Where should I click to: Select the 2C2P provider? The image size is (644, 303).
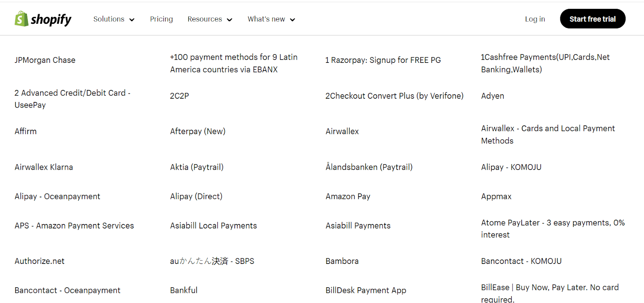pyautogui.click(x=180, y=96)
